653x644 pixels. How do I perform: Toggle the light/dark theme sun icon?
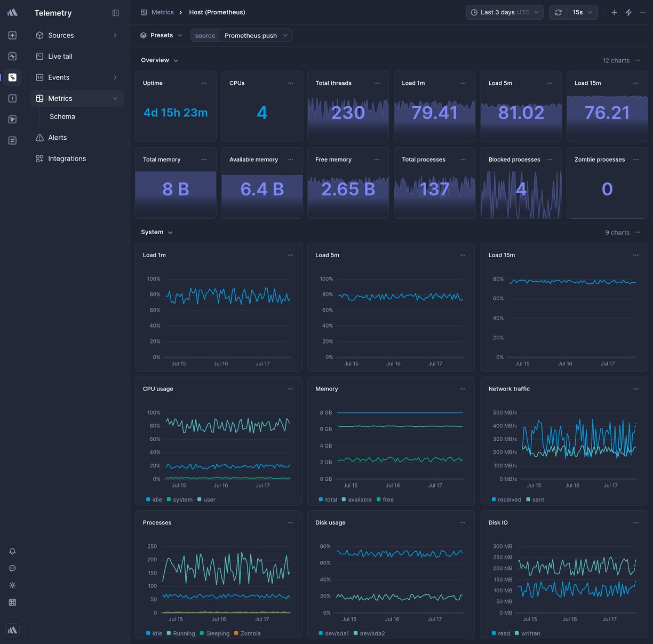(12, 585)
